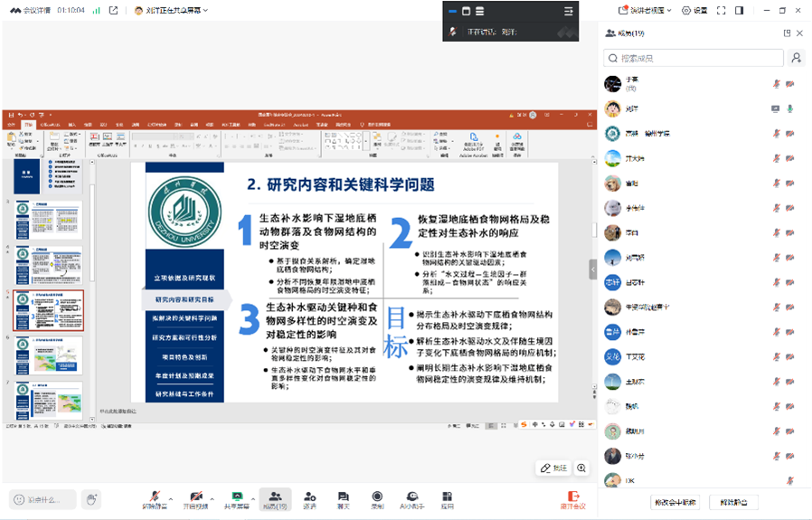Toggle microphone with 解除静音 in bottom toolbar
Viewport: 812px width, 520px height.
click(157, 498)
